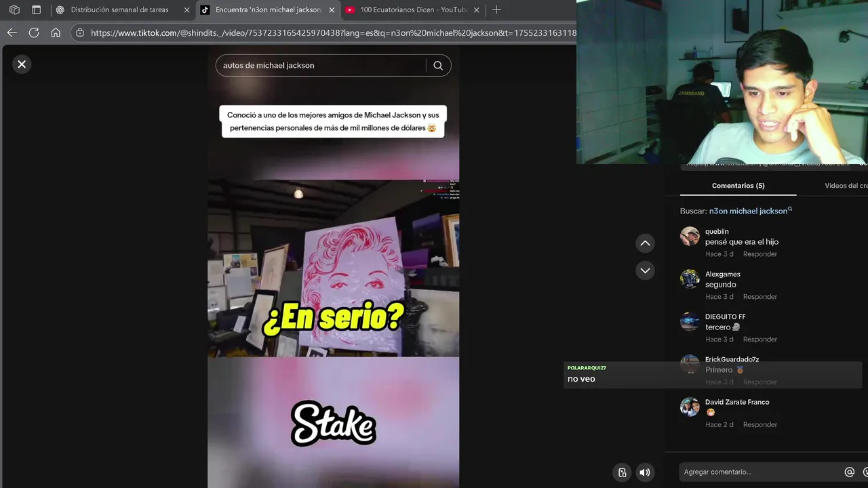Screen dimensions: 868x488
Task: Open Alexgames' profile avatar
Action: click(690, 279)
